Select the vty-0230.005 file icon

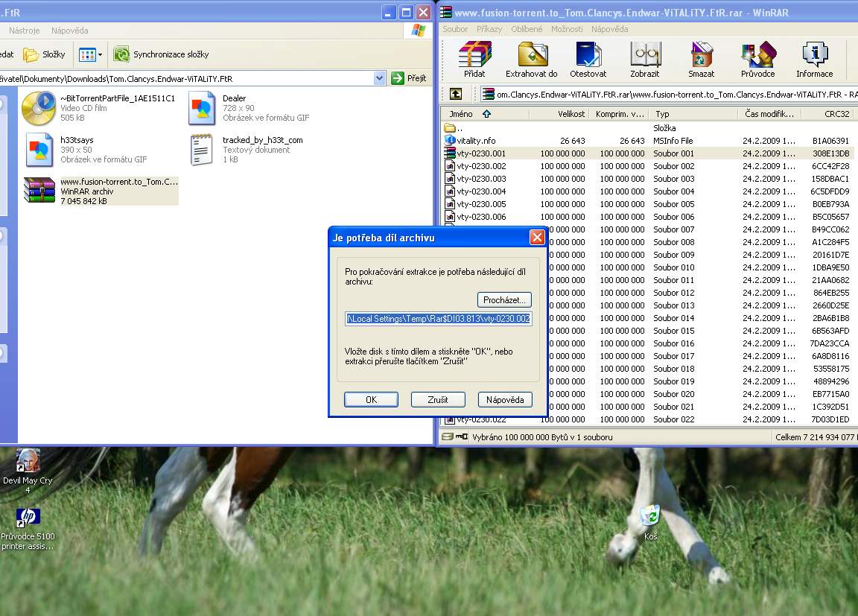(x=450, y=203)
